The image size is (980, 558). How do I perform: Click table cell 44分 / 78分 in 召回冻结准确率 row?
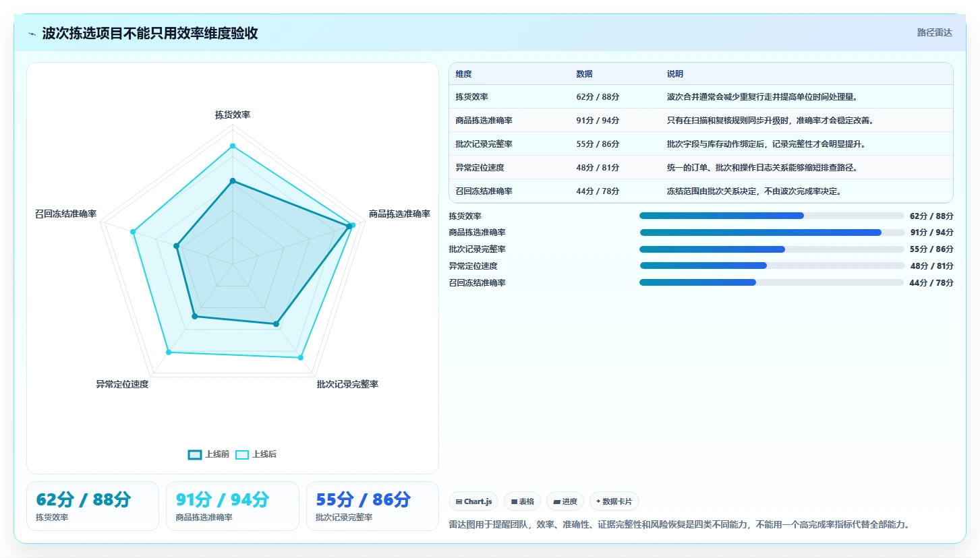click(x=598, y=191)
